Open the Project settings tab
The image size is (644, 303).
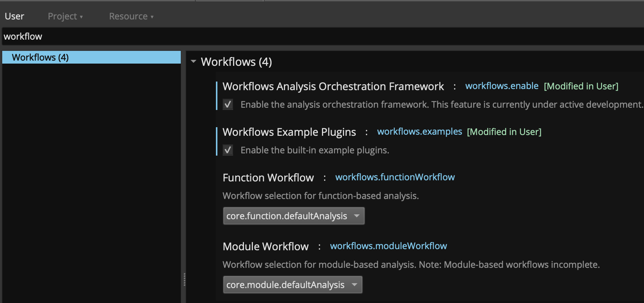65,16
